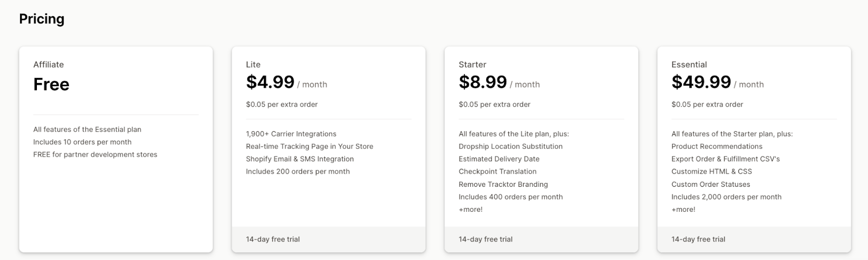This screenshot has width=868, height=260.
Task: Click the Essential plan title
Action: pyautogui.click(x=689, y=64)
